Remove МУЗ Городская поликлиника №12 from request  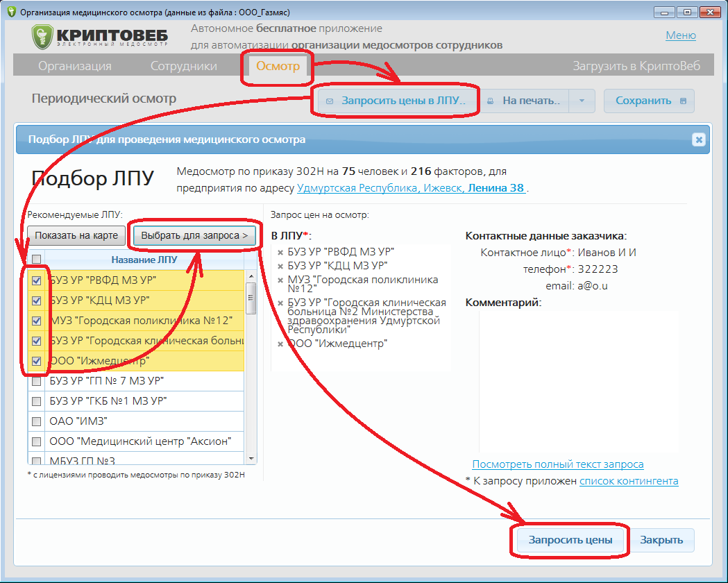coord(280,280)
